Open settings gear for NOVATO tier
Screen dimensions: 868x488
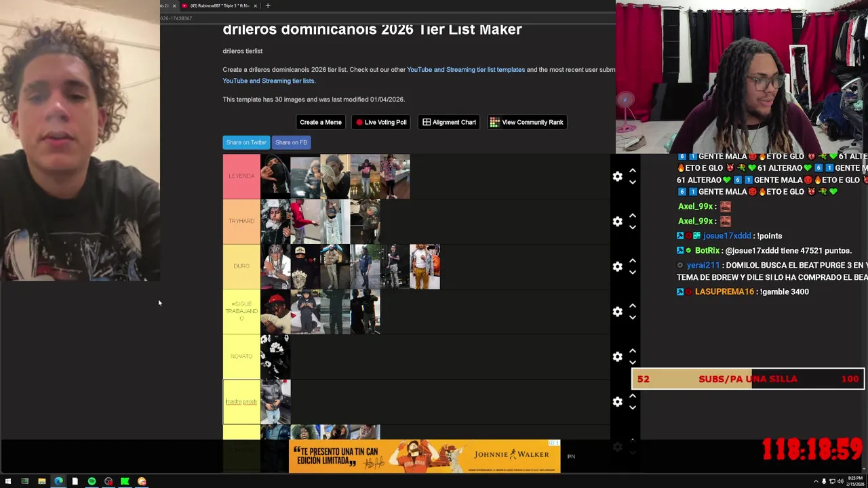617,357
